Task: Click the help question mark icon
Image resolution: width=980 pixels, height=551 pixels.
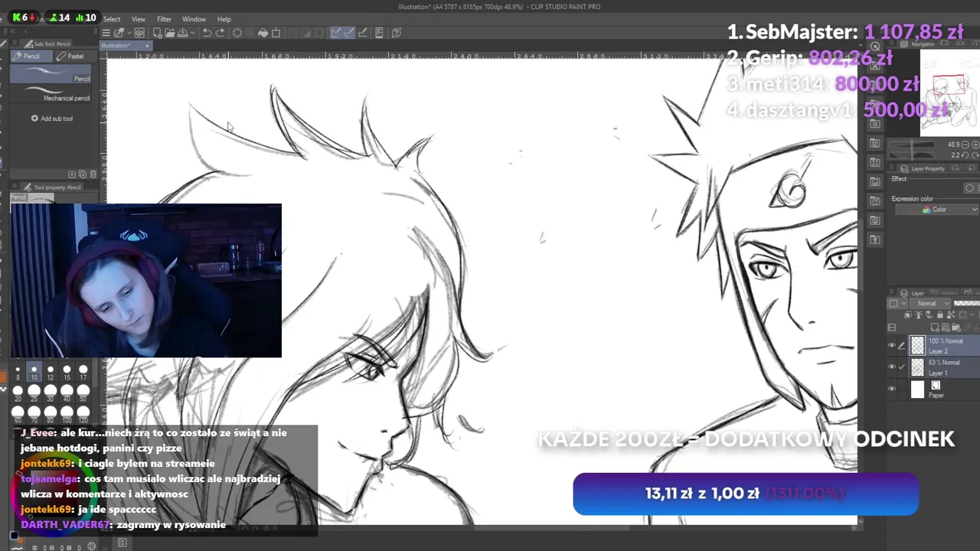Action: pyautogui.click(x=397, y=33)
